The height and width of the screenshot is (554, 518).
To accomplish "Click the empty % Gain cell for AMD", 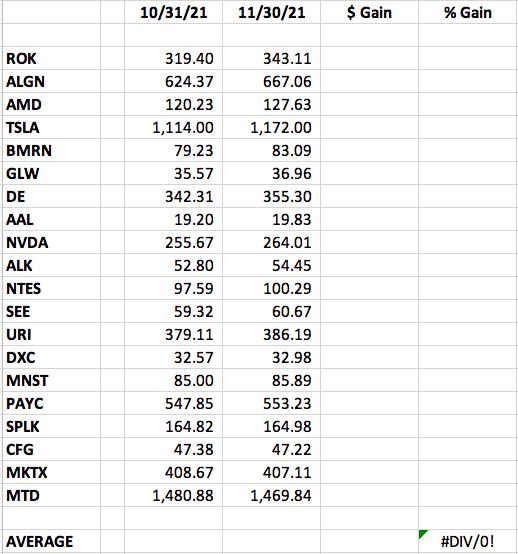I will 467,104.
